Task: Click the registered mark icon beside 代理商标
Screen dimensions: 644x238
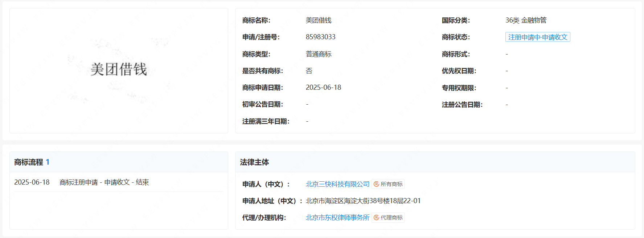Action: coord(376,218)
